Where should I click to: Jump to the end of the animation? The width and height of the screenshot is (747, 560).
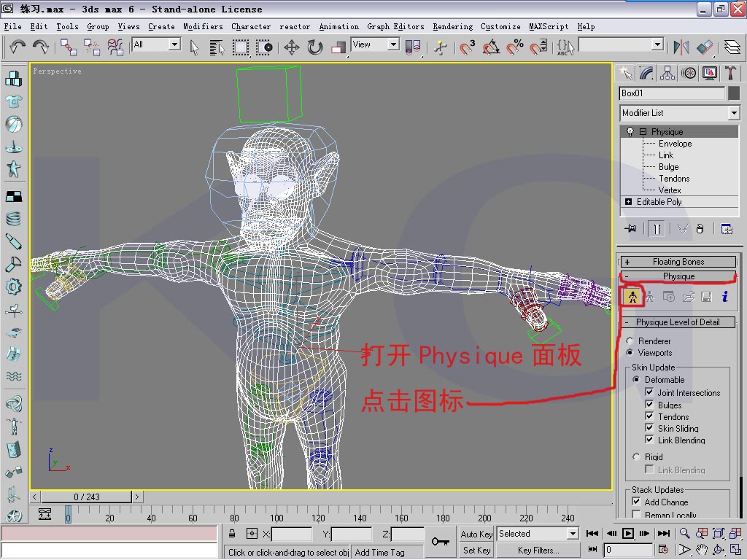click(664, 533)
